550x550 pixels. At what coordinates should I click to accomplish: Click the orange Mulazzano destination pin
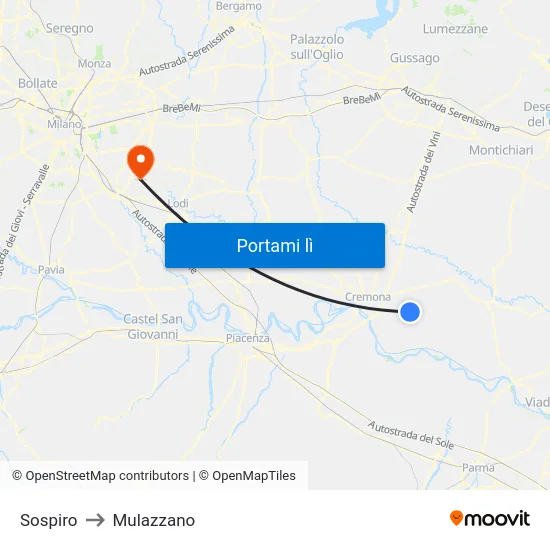141,162
